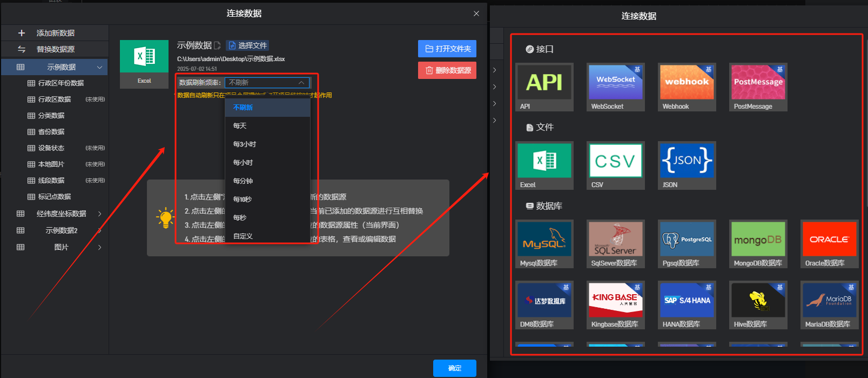Pick the JSON file data source tile
The image size is (868, 378).
687,165
